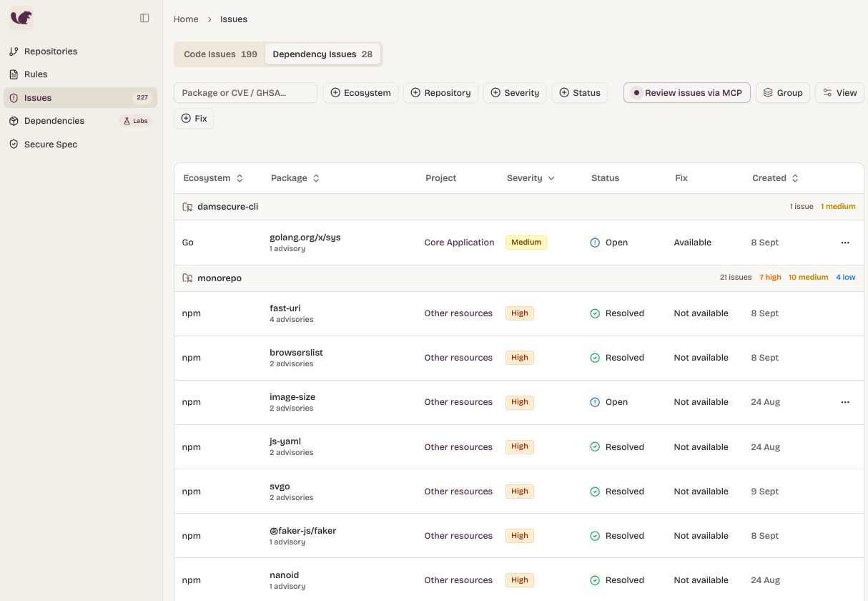
Task: Click the 227 count badge on Issues
Action: tap(142, 98)
